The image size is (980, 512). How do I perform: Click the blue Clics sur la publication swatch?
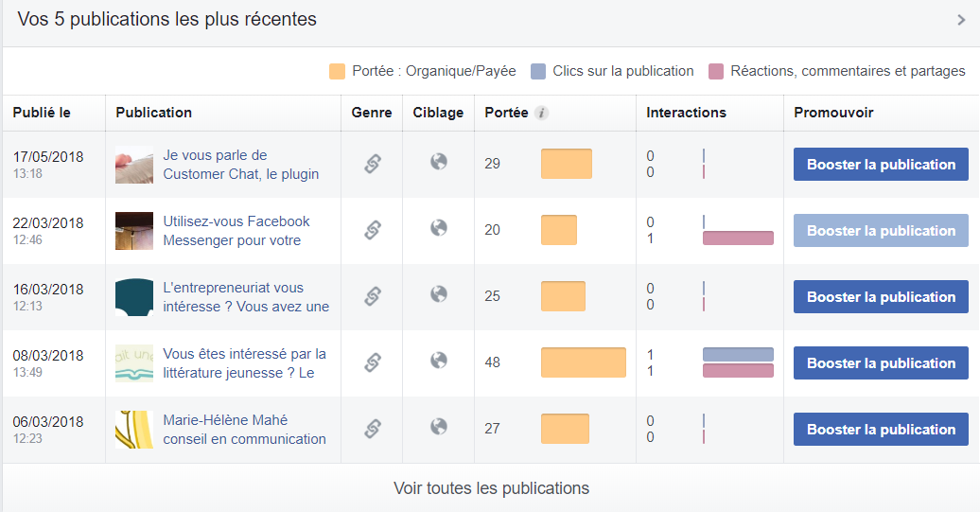(538, 71)
